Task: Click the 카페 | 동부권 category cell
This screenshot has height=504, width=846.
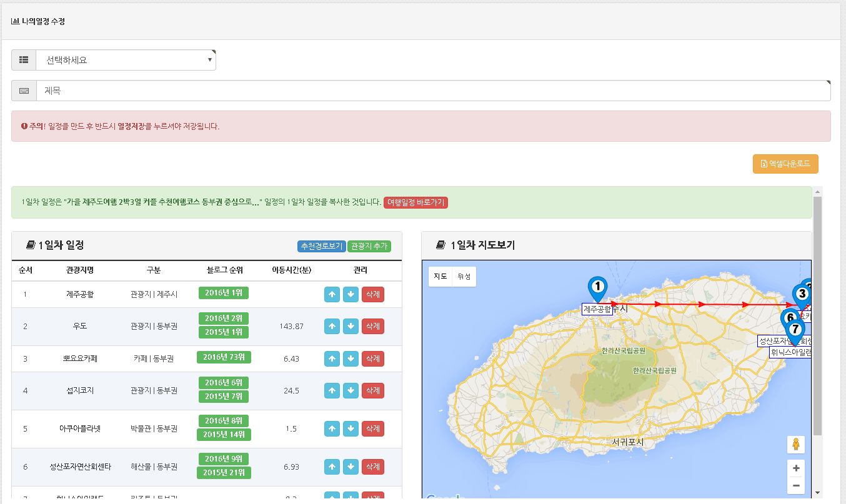Action: [x=154, y=359]
